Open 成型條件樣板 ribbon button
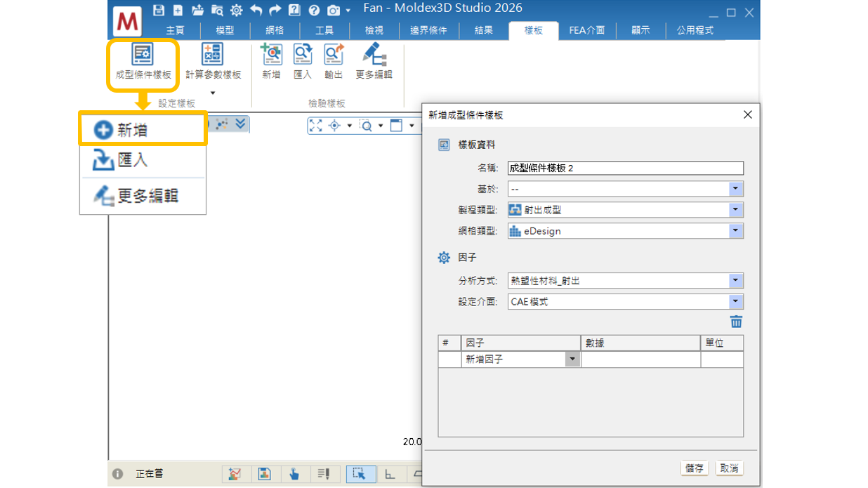 (143, 62)
